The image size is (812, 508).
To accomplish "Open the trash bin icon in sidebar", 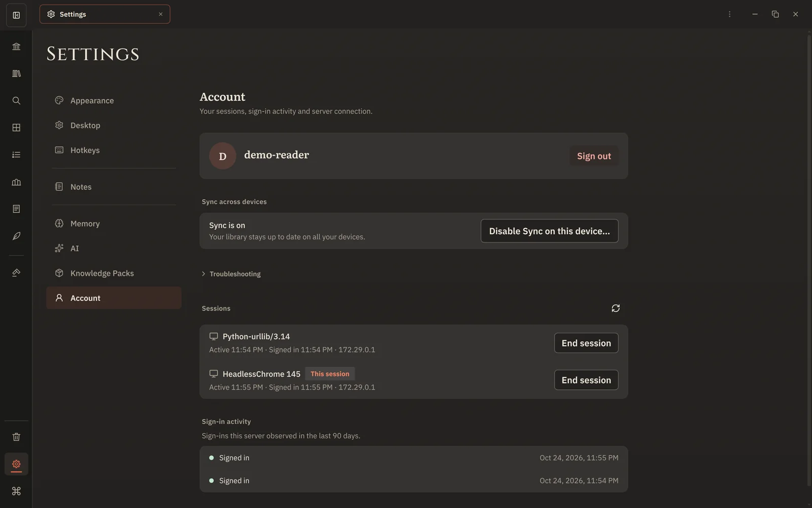I will click(x=16, y=437).
